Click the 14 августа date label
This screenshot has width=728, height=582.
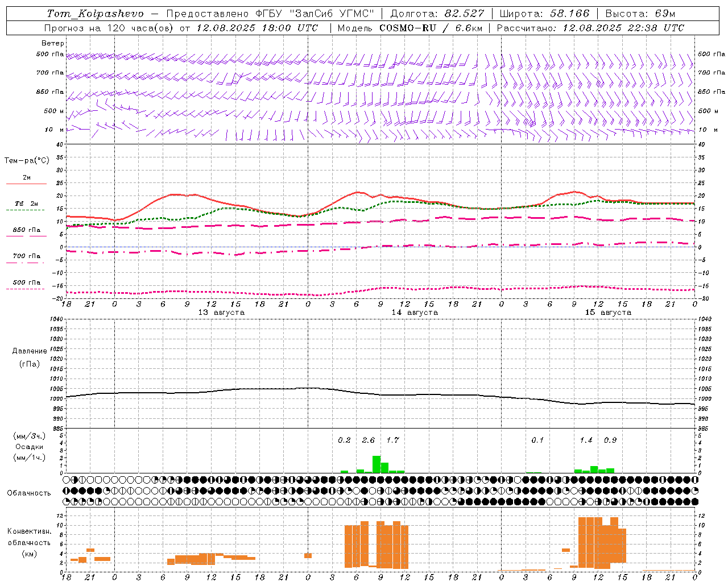(x=414, y=313)
